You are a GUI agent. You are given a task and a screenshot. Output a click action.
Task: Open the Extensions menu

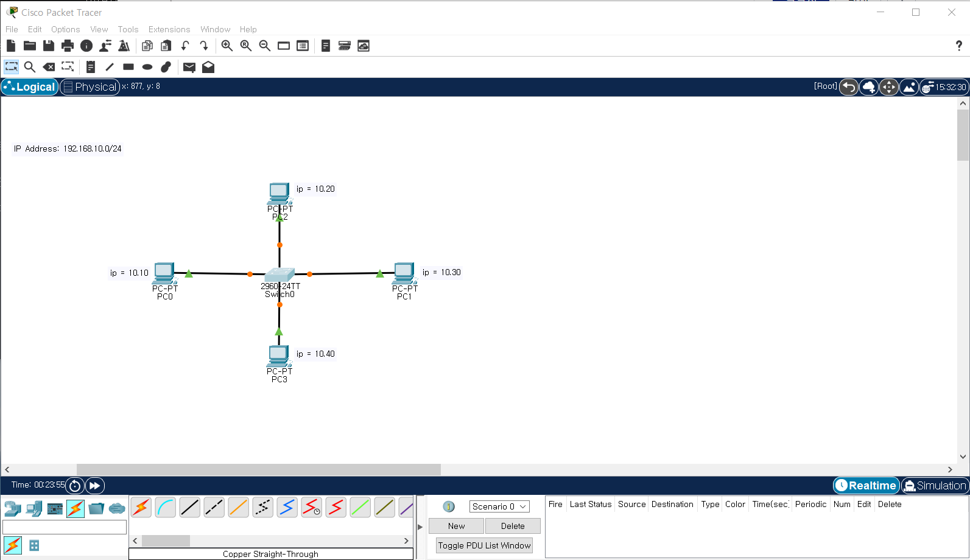point(169,29)
